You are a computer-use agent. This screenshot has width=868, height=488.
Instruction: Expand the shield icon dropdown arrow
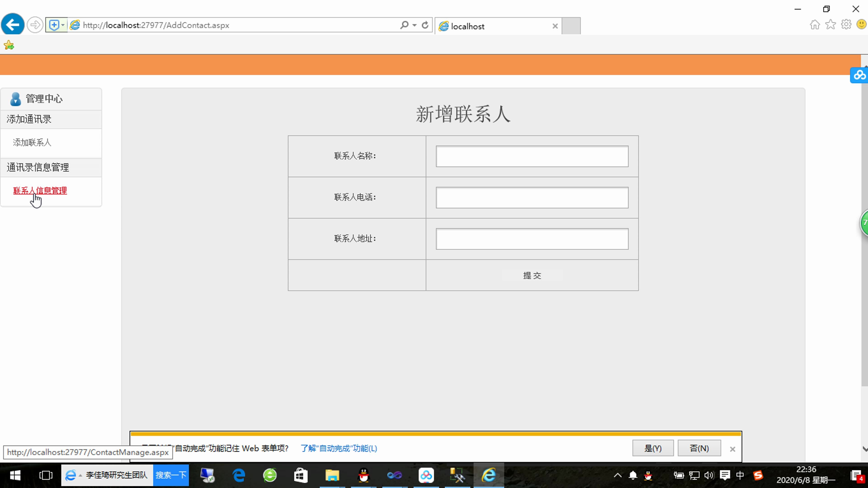click(x=63, y=25)
